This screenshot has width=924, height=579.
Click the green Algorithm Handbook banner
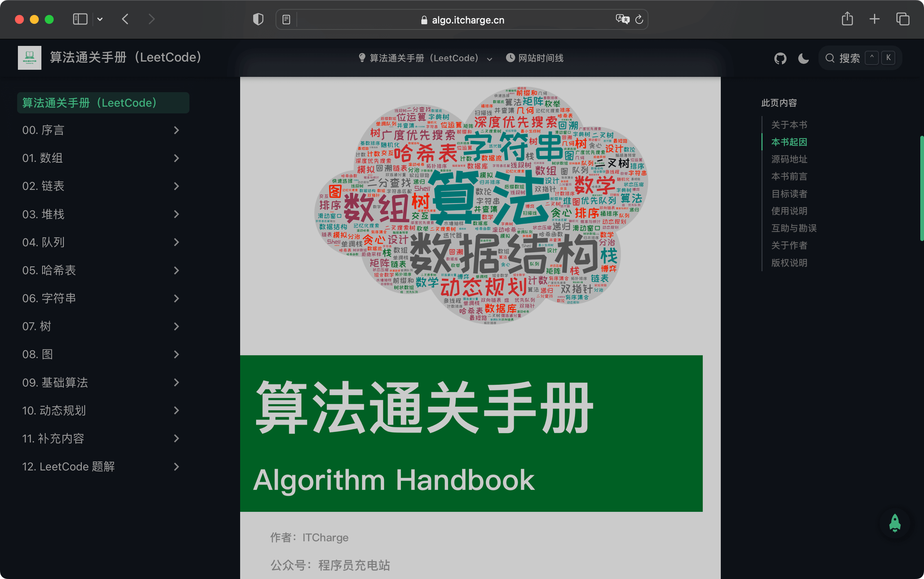coord(471,434)
